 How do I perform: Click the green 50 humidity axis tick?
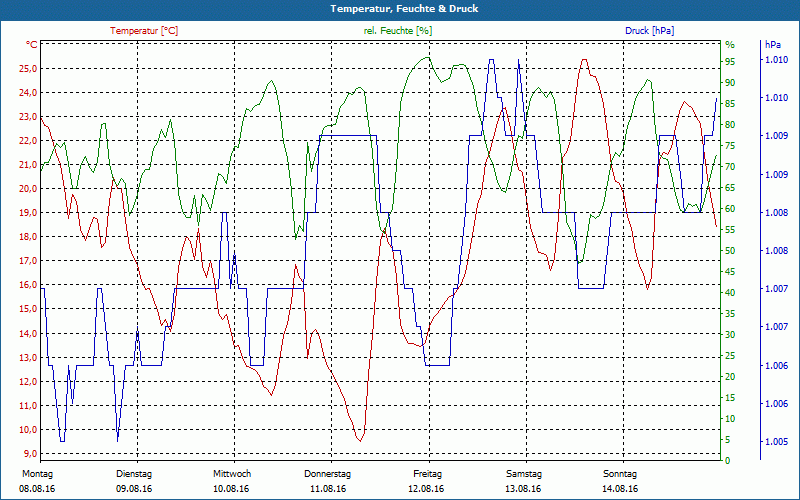click(730, 251)
